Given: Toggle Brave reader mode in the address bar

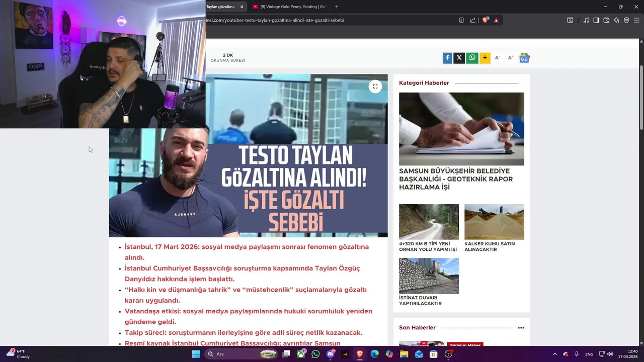Looking at the screenshot, I should (461, 20).
